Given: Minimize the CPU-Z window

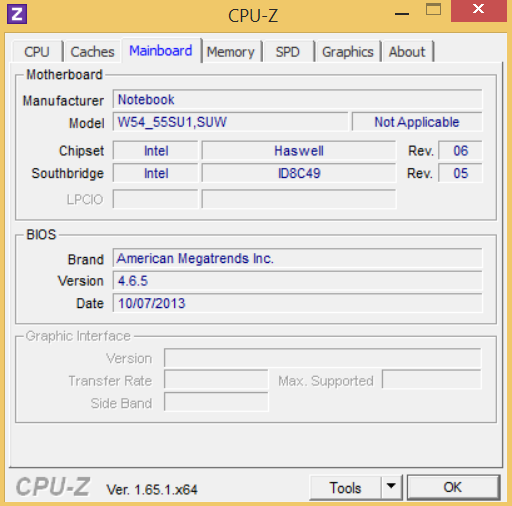Looking at the screenshot, I should [x=402, y=14].
